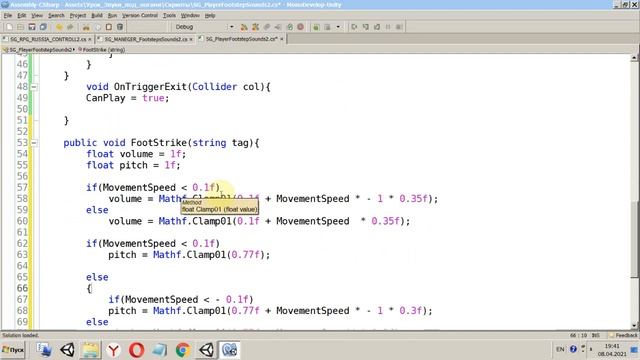The width and height of the screenshot is (640, 360).
Task: Undo the last edit using toolbar icon
Action: coord(59,27)
